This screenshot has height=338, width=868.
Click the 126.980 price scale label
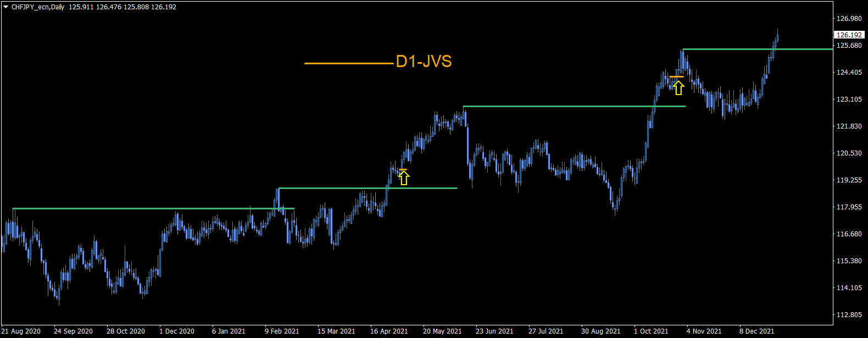pyautogui.click(x=849, y=19)
